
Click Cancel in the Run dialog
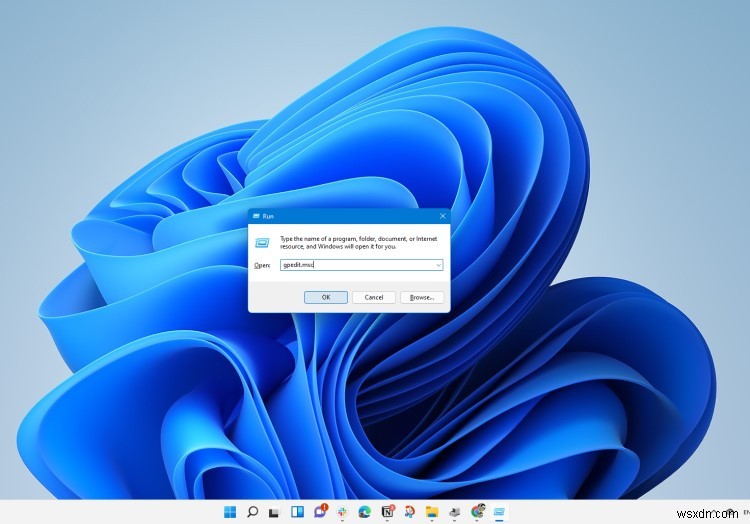click(x=374, y=297)
